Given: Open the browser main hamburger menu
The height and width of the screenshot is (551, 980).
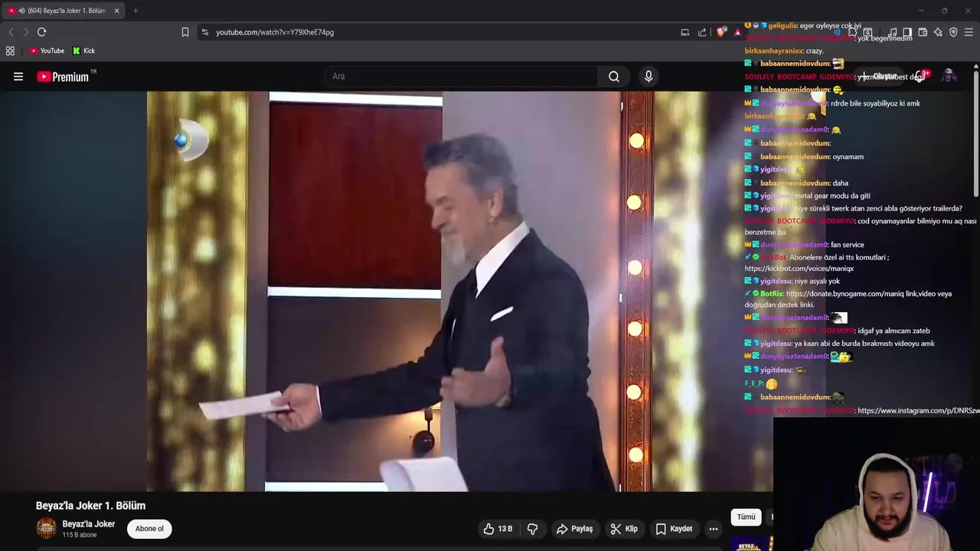Looking at the screenshot, I should [969, 32].
